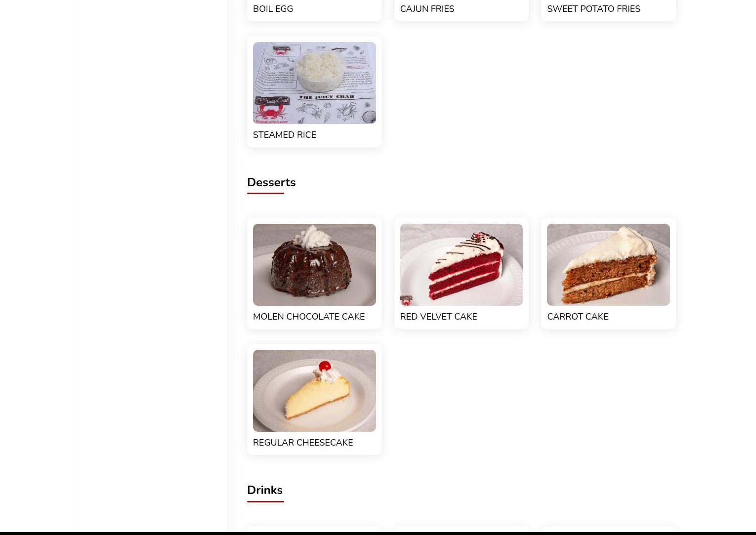Click the crab watermark on the red velvet image
756x535 pixels.
[x=406, y=300]
